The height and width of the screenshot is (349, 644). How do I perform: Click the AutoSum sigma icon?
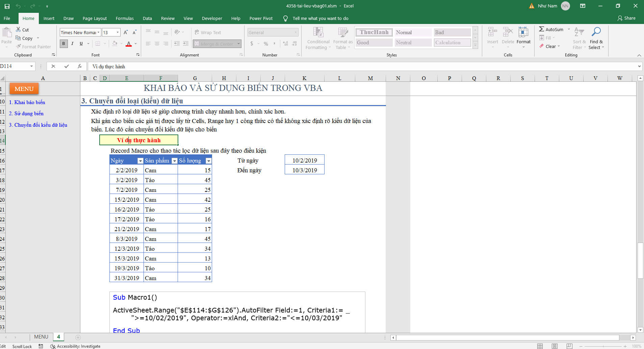542,29
